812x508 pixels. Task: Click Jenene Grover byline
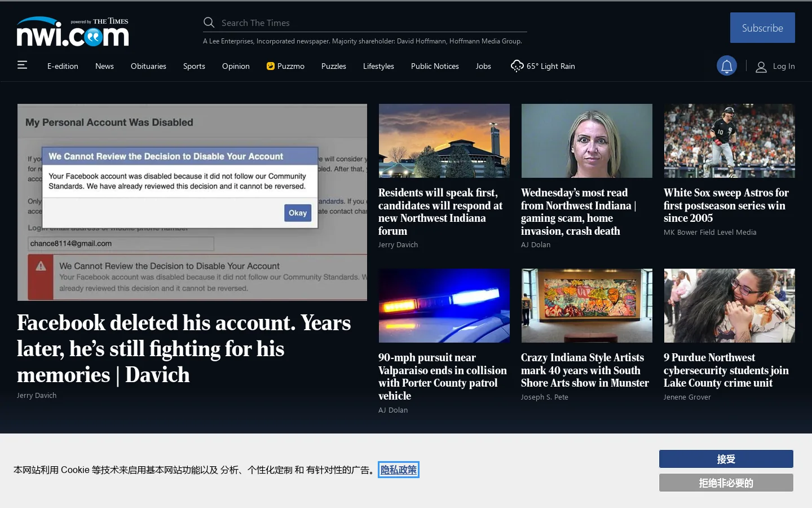tap(687, 397)
